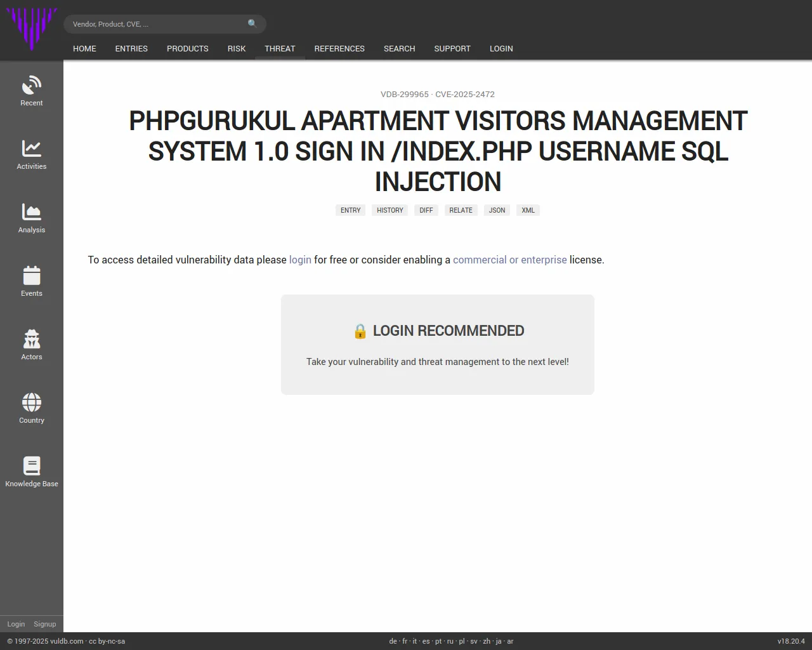Click the VulDB purple logo

pyautogui.click(x=31, y=29)
